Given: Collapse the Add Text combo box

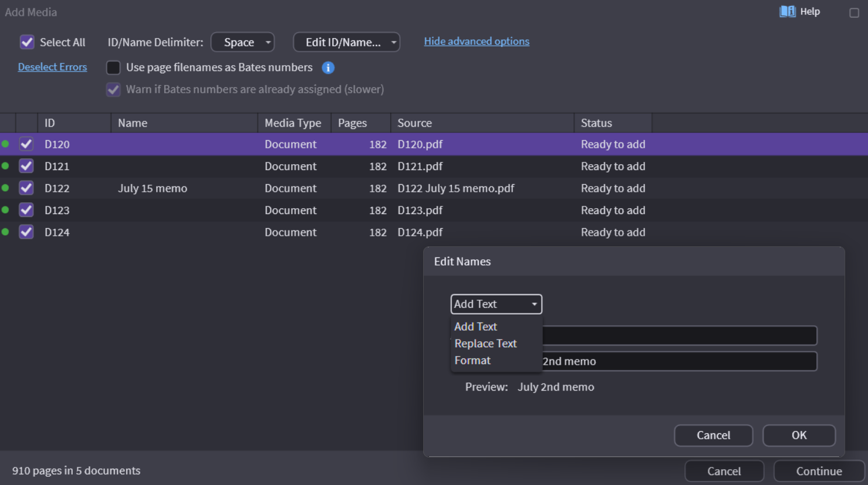Looking at the screenshot, I should pos(496,304).
